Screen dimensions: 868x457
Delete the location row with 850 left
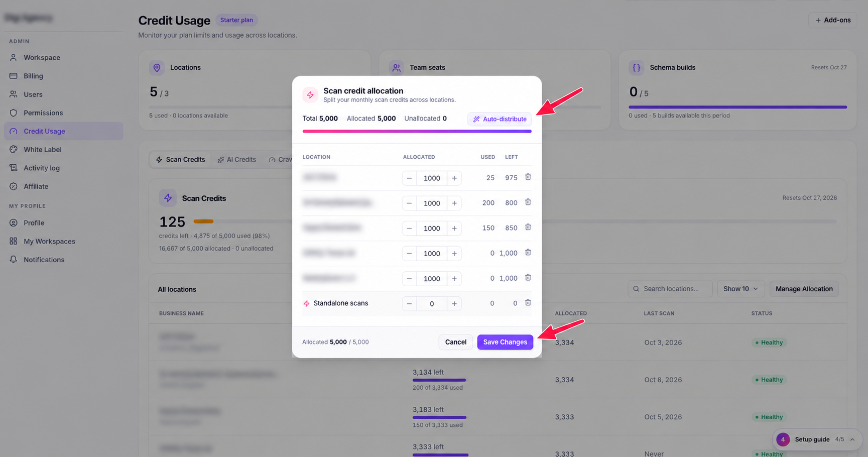[528, 227]
